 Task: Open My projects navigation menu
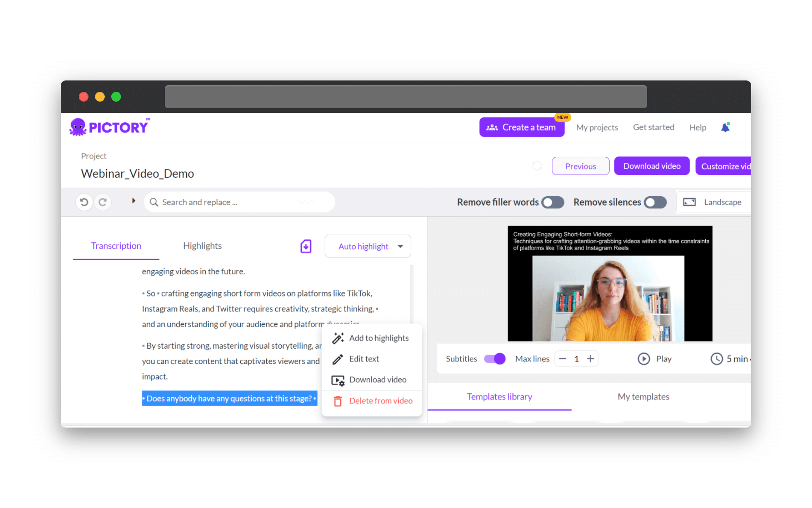click(597, 128)
